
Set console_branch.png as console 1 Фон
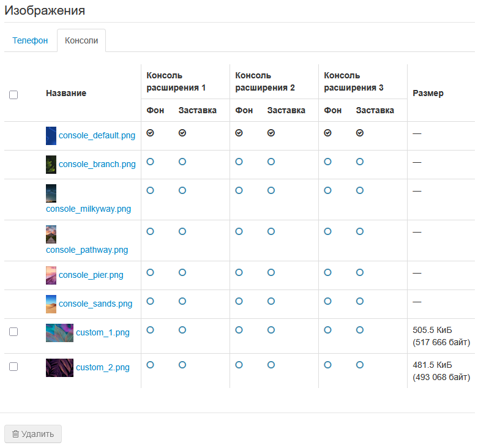(150, 162)
